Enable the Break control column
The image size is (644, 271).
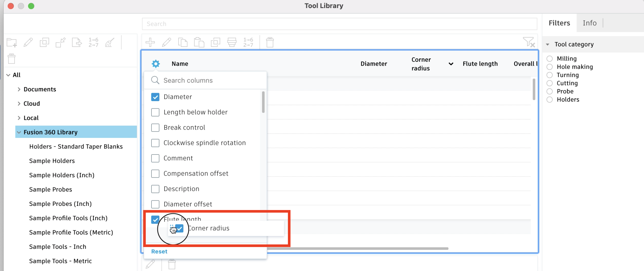point(155,127)
